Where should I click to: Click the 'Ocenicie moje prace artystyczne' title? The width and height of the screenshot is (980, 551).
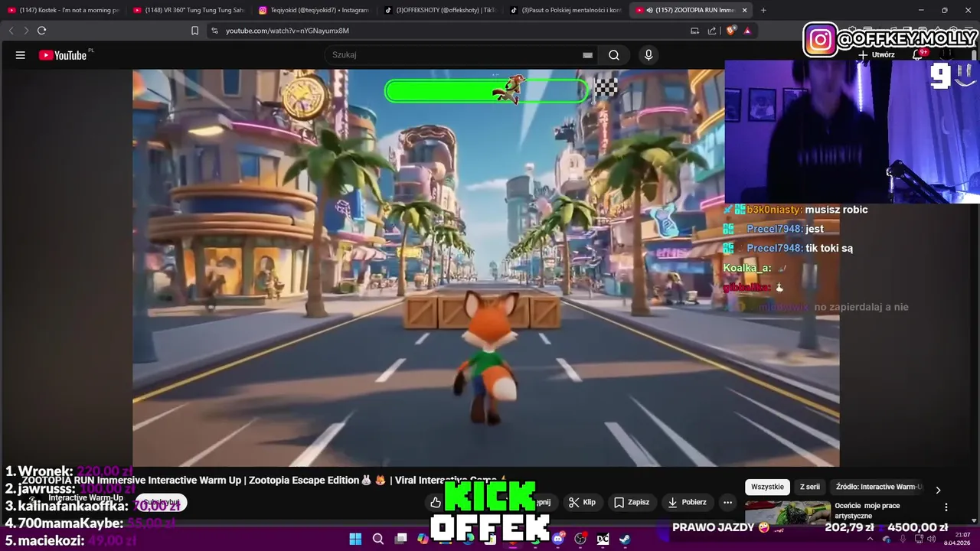click(x=867, y=510)
